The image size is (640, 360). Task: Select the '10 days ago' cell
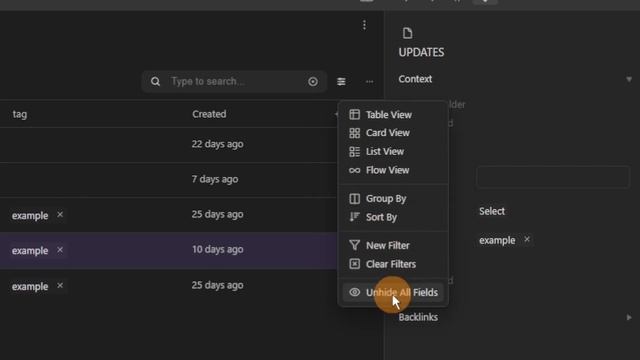pyautogui.click(x=218, y=249)
